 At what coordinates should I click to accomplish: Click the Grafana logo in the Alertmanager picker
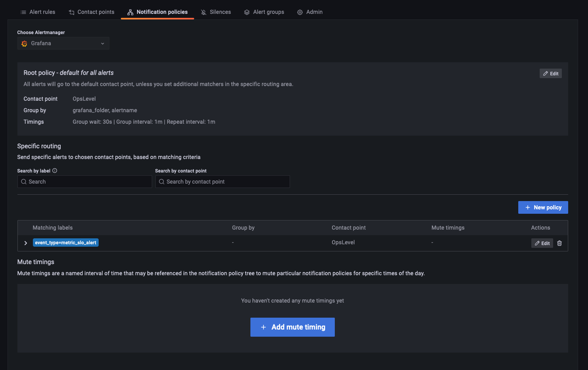tap(24, 43)
